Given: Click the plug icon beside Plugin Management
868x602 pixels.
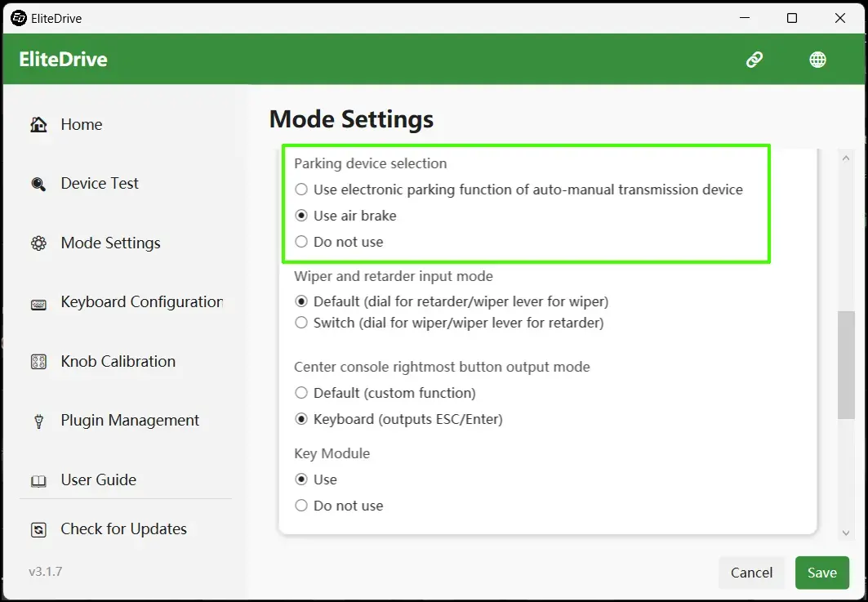Looking at the screenshot, I should click(x=38, y=422).
